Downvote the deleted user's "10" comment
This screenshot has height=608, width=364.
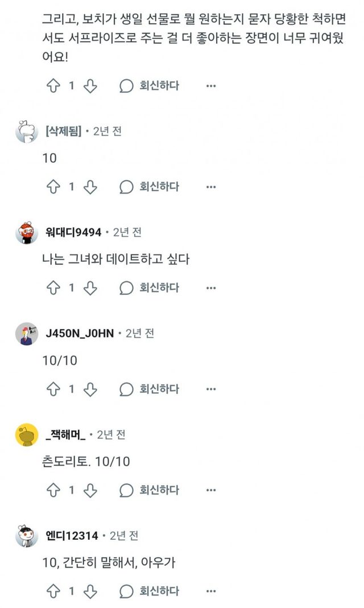point(90,187)
